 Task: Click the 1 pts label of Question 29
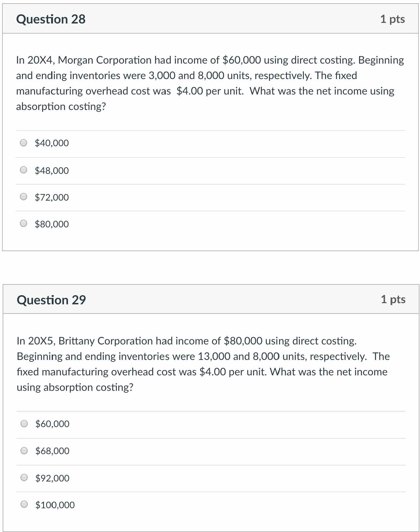393,299
